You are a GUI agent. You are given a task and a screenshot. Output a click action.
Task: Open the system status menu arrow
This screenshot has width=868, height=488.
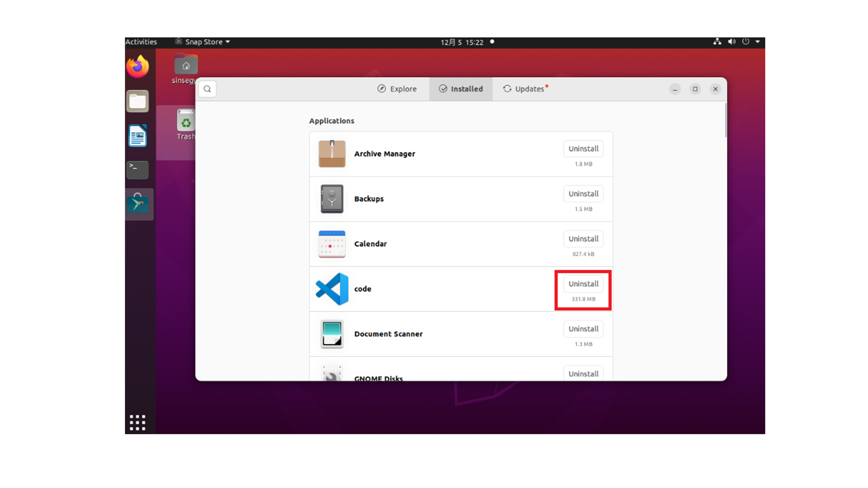[758, 42]
